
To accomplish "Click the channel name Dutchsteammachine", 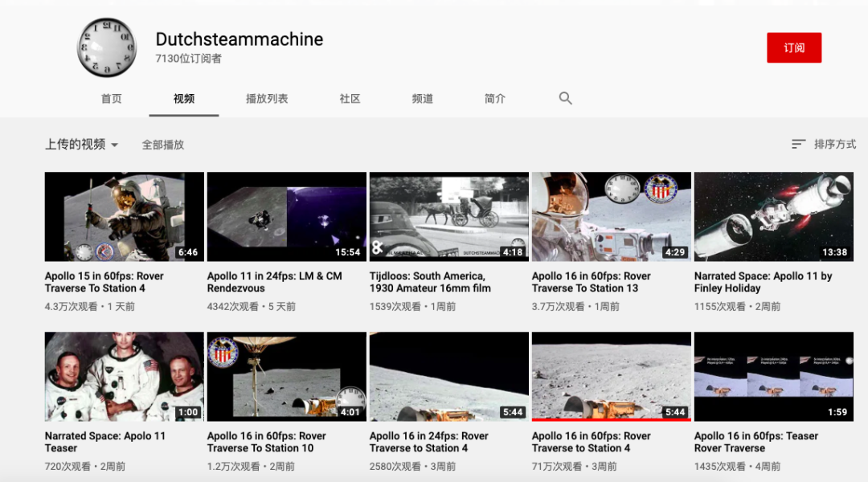I will 240,39.
